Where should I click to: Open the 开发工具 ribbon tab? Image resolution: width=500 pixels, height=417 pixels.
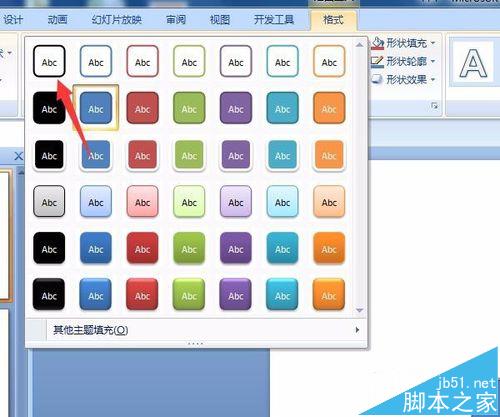tap(274, 20)
